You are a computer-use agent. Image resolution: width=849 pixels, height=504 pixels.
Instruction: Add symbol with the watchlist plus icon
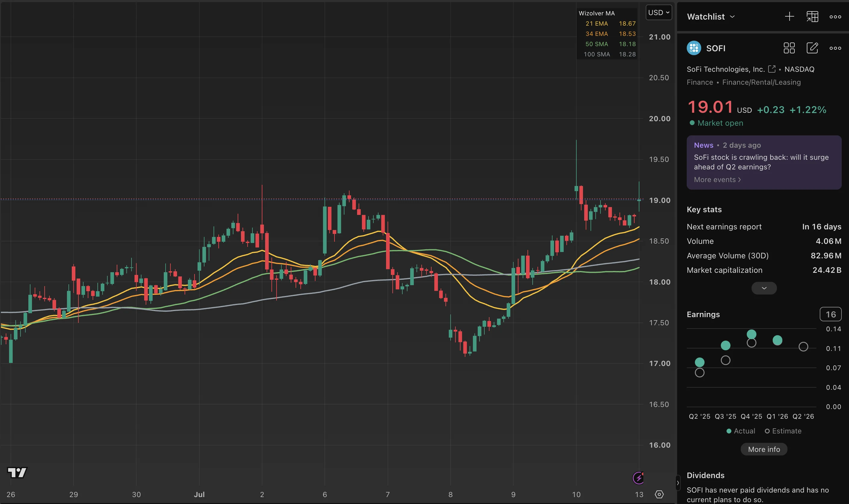789,16
